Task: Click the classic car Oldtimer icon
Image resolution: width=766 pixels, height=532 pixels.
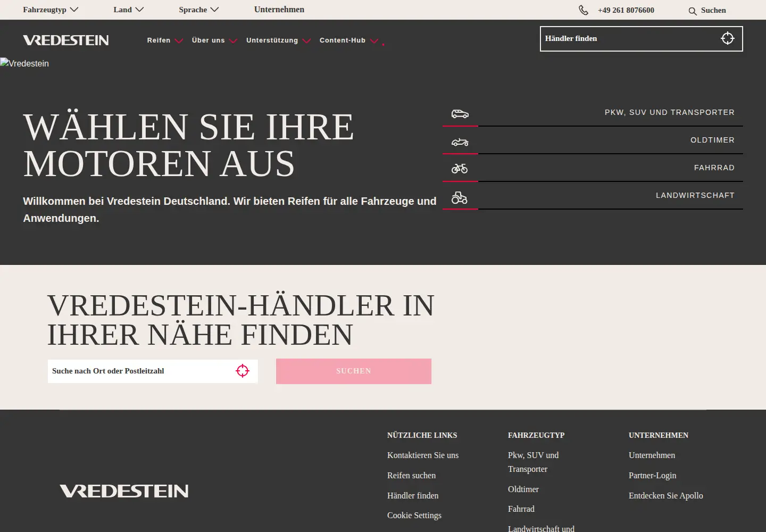Action: 460,142
